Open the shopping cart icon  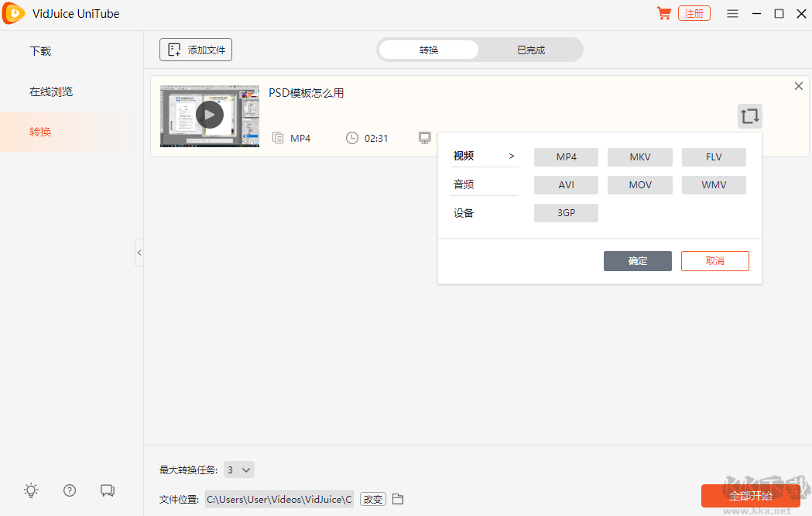point(663,13)
